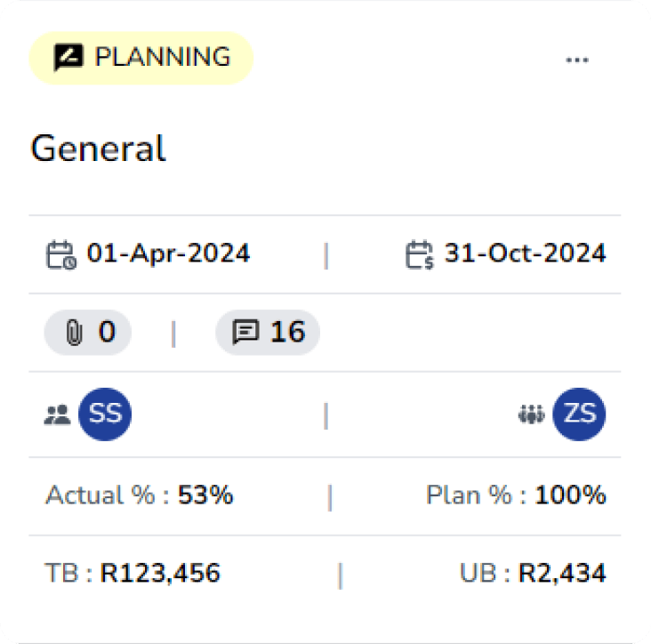
Task: Click the planning badge pencil icon
Action: (x=68, y=58)
